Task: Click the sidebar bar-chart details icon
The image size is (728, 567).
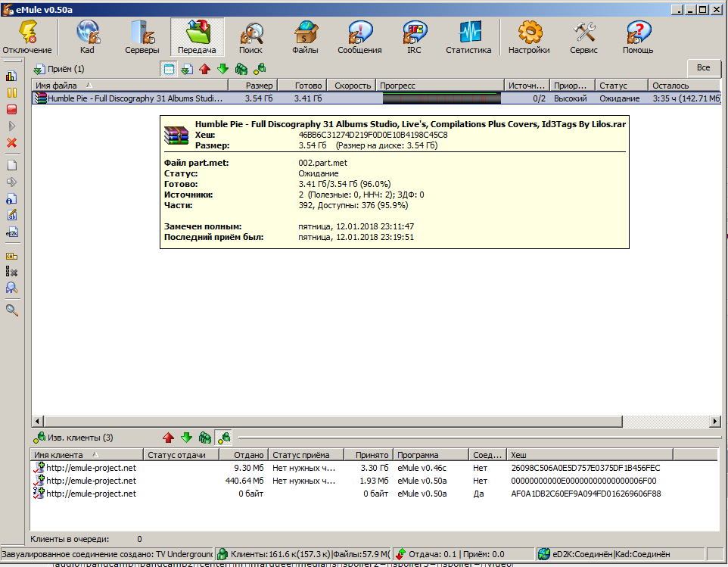Action: (11, 76)
